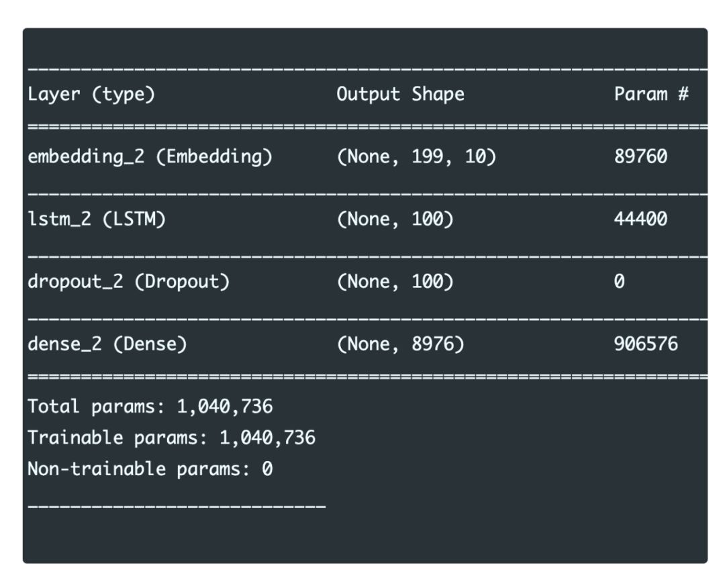This screenshot has height=588, width=725.
Task: Click the Dropout row's (None, 100) output shape
Action: (x=395, y=282)
